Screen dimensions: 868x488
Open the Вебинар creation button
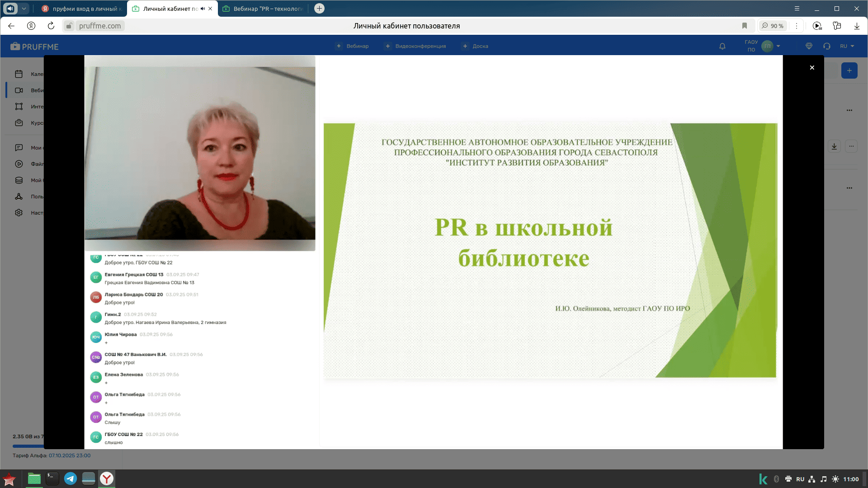pyautogui.click(x=352, y=46)
